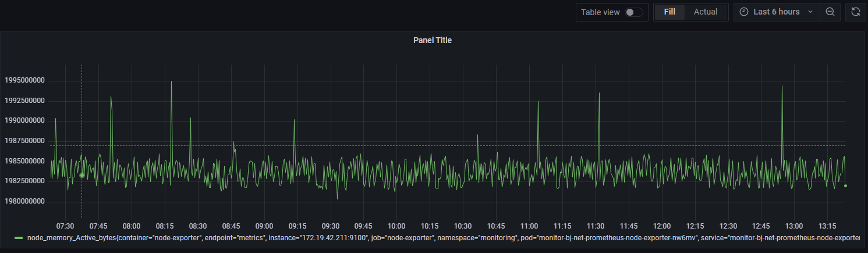This screenshot has width=868, height=253.
Task: Expand the time range chevron arrow
Action: [810, 12]
